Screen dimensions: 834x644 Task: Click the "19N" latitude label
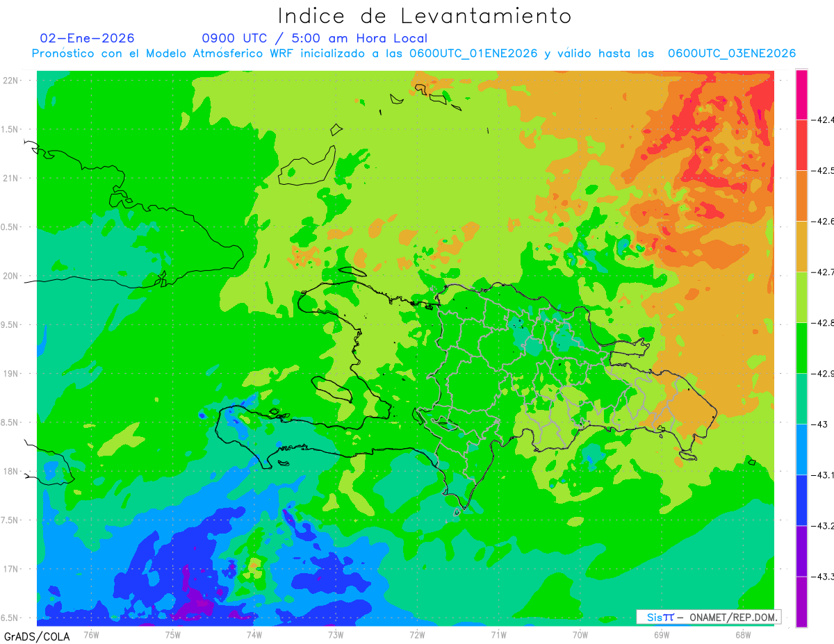click(x=11, y=374)
